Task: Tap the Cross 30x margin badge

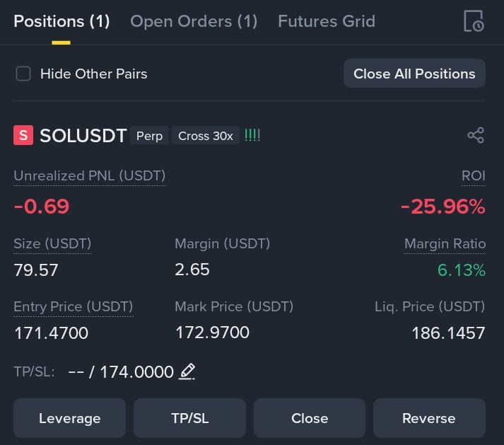Action: tap(206, 135)
